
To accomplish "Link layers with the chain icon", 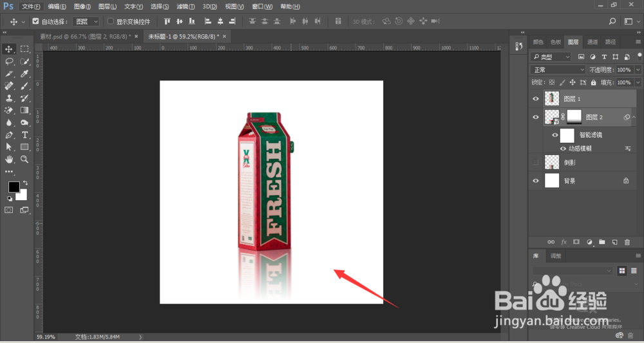I will point(551,242).
